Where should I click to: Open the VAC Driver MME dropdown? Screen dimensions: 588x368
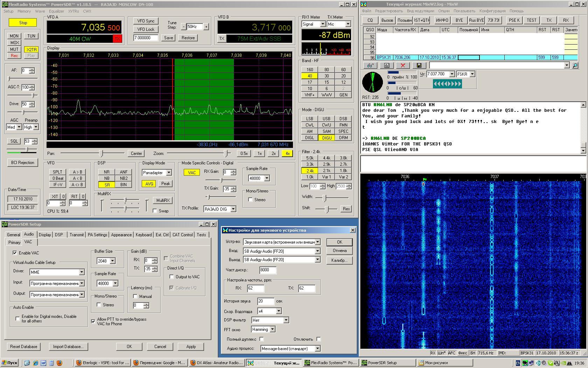tap(82, 272)
